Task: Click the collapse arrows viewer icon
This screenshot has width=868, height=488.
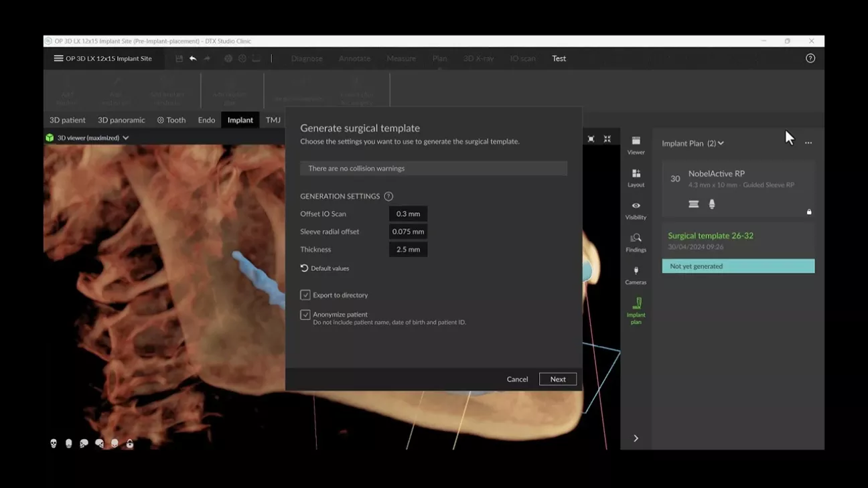Action: point(607,139)
